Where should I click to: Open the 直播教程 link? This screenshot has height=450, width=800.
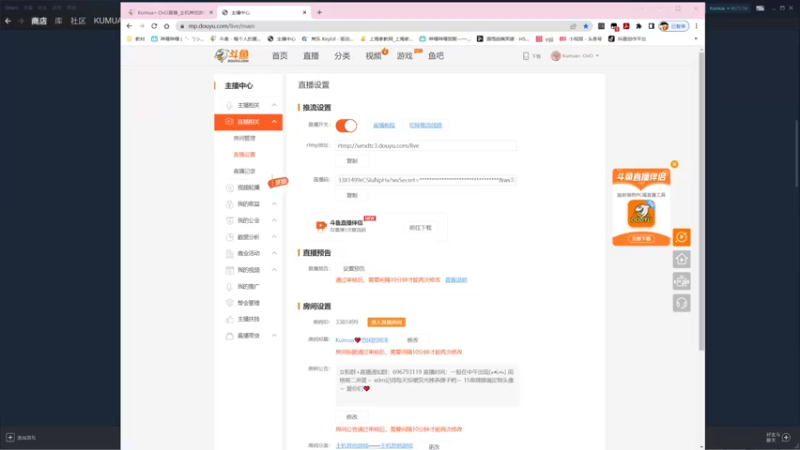point(384,125)
